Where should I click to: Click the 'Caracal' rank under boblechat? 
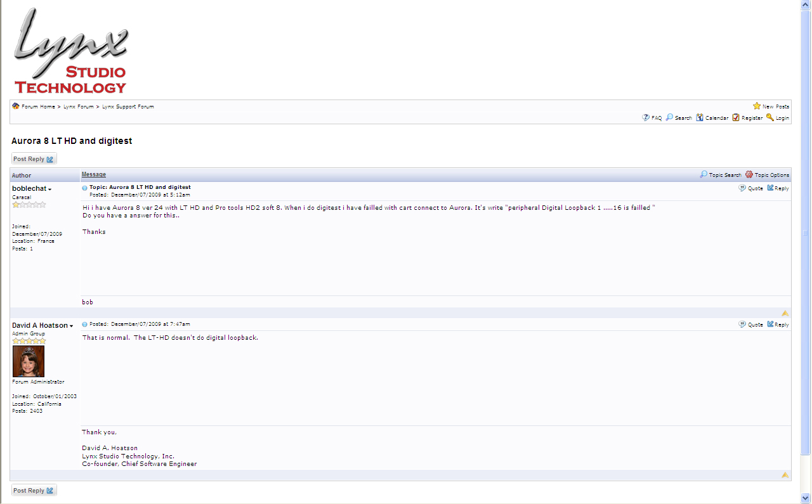22,197
